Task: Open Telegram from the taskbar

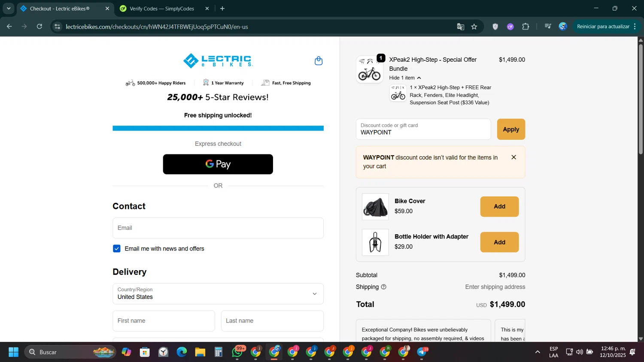Action: (x=422, y=352)
